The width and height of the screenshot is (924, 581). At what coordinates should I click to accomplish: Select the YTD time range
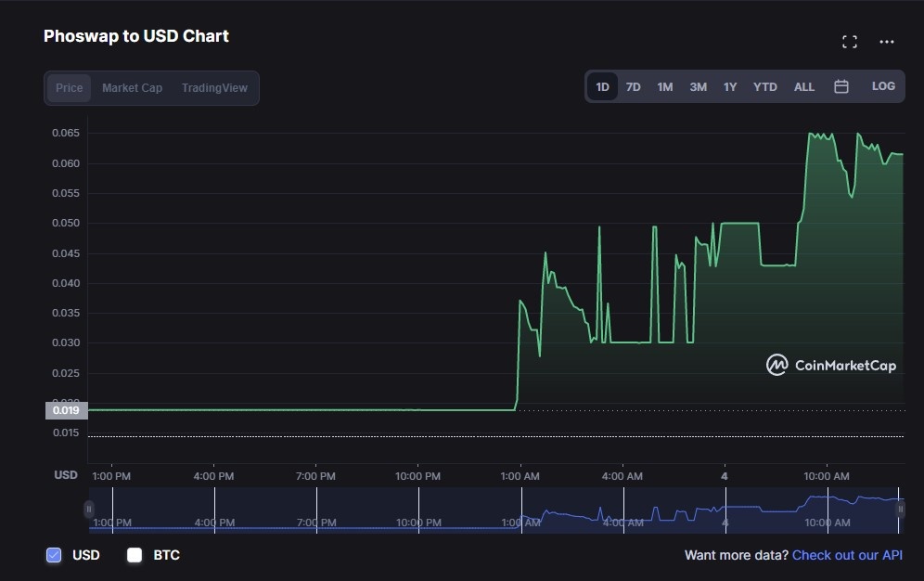pos(765,86)
